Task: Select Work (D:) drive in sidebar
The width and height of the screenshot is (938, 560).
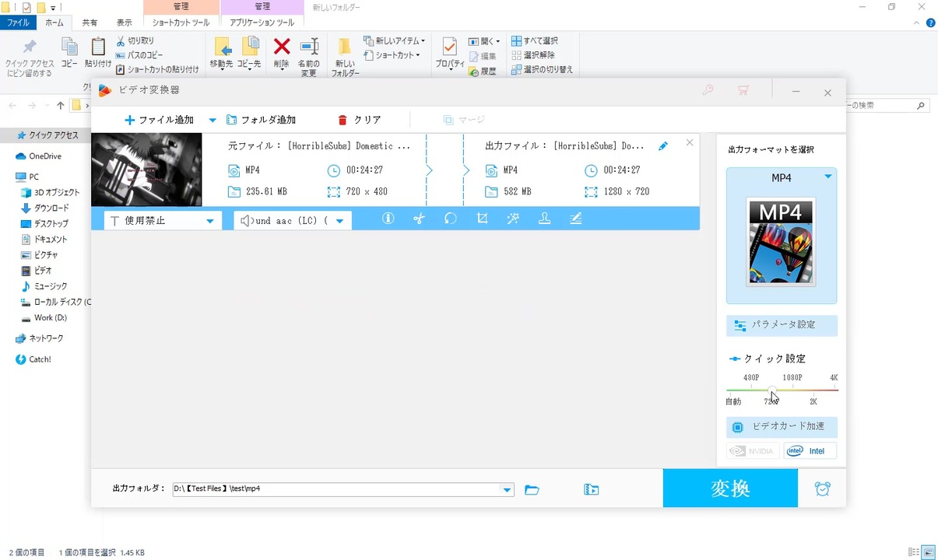Action: [44, 318]
